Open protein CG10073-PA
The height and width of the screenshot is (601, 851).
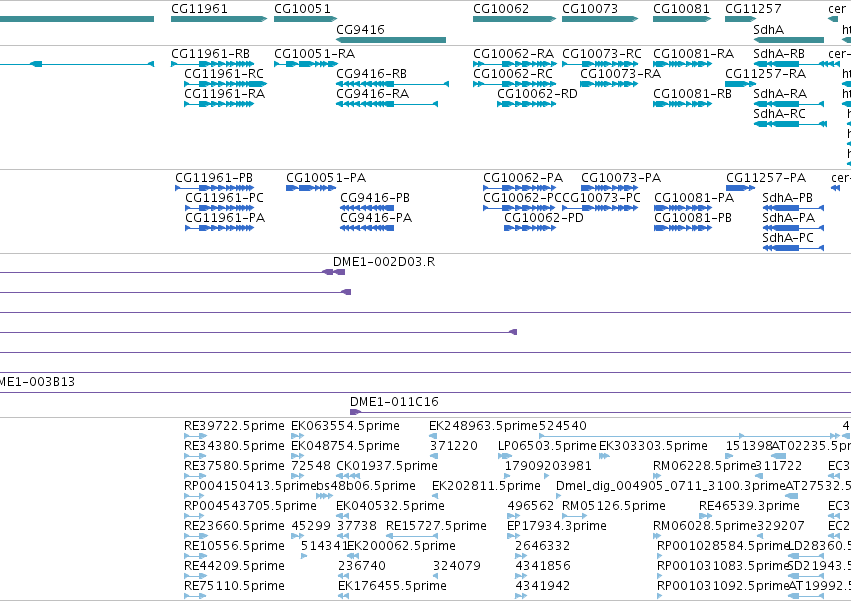point(621,178)
